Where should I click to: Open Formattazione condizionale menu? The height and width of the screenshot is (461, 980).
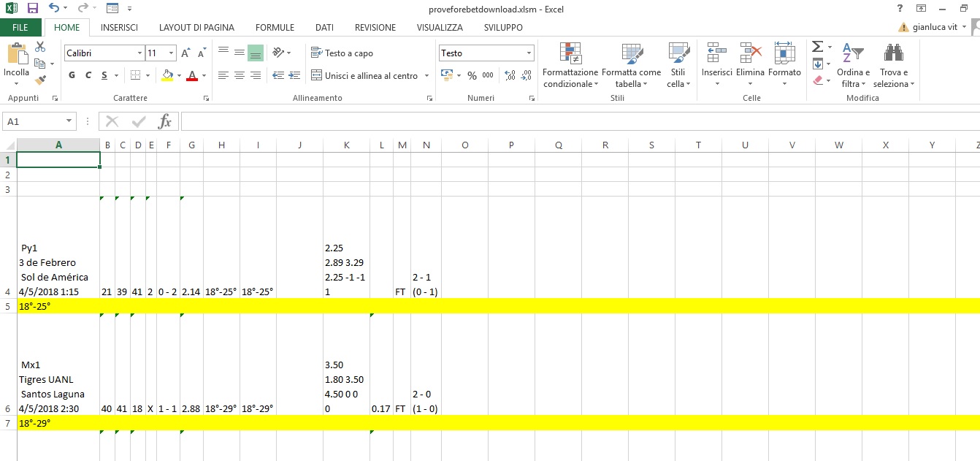click(x=570, y=66)
